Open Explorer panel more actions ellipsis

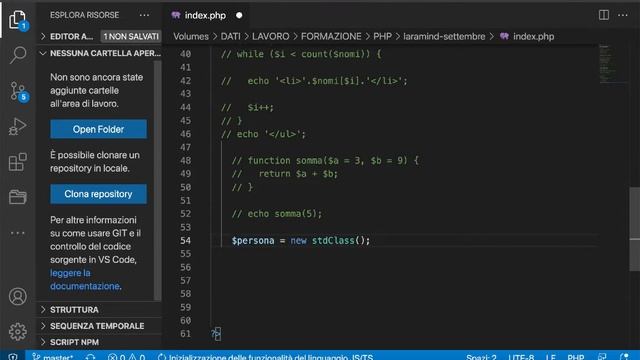[x=144, y=15]
